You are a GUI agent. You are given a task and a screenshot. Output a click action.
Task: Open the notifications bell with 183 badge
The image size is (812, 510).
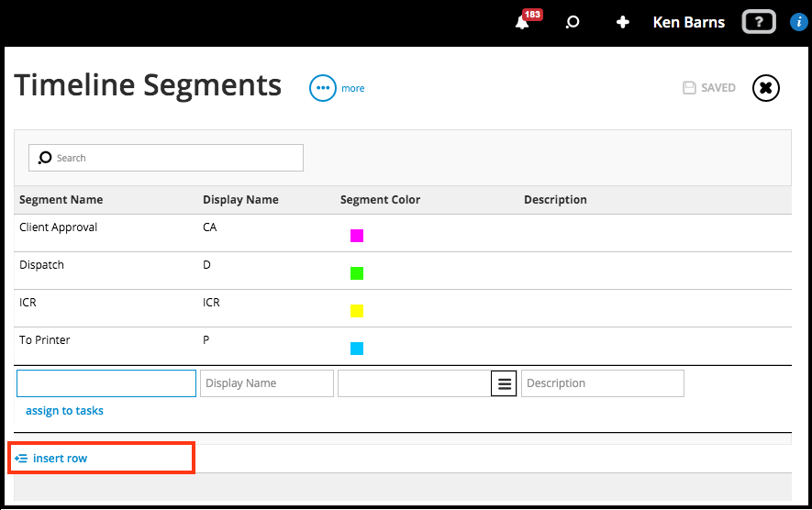523,23
